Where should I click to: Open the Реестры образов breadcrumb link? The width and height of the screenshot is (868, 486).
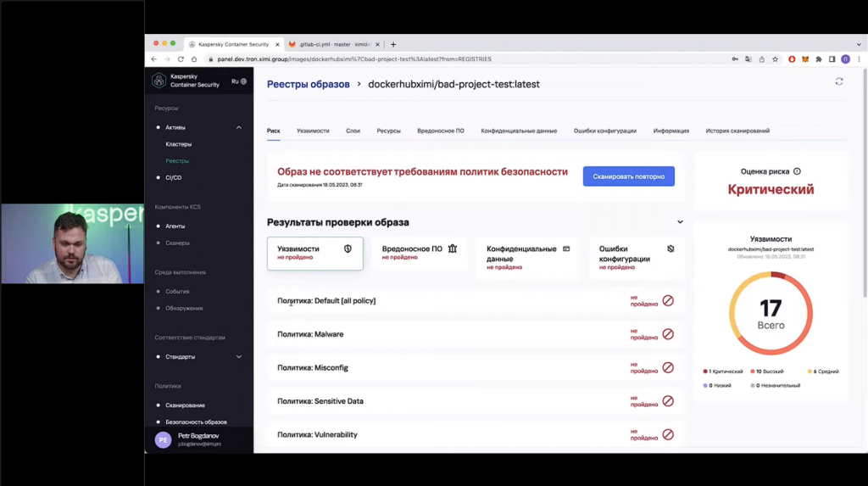[309, 84]
